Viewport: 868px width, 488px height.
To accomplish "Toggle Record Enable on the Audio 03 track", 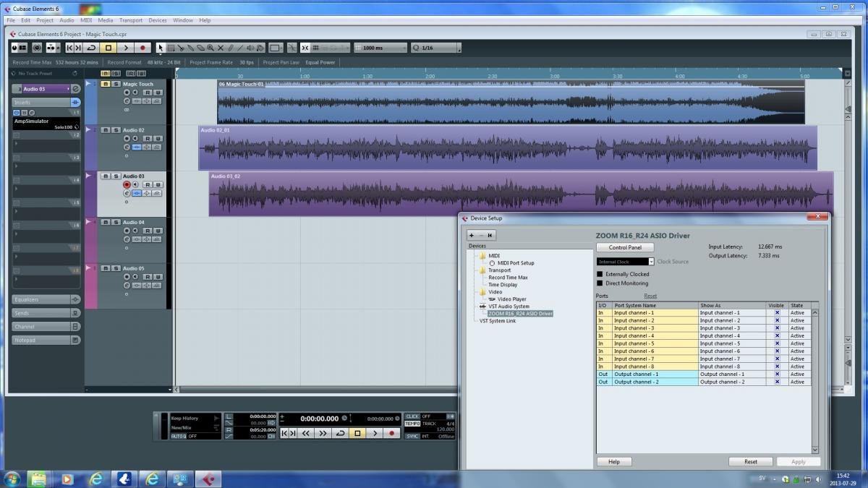I will click(127, 185).
